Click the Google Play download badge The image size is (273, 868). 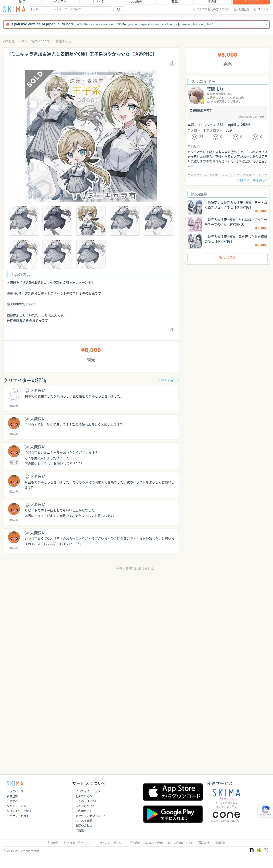pos(173,814)
